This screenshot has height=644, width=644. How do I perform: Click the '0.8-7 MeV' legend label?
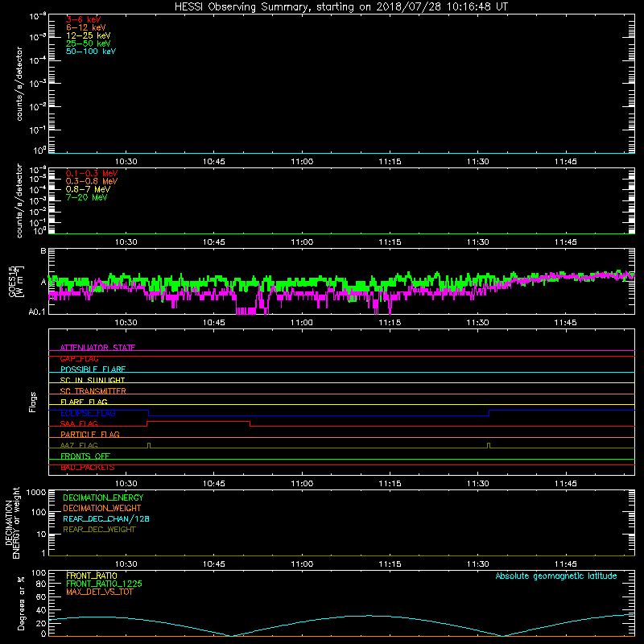click(88, 189)
